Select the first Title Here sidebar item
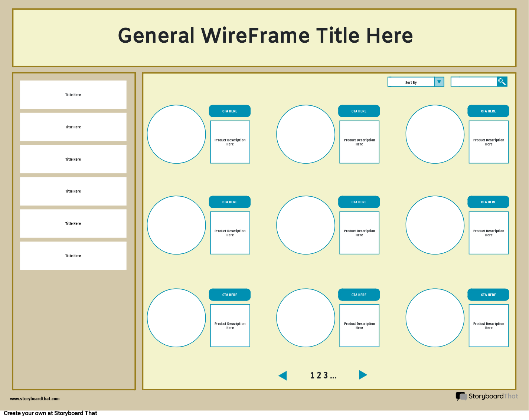The height and width of the screenshot is (420, 529). tap(73, 95)
